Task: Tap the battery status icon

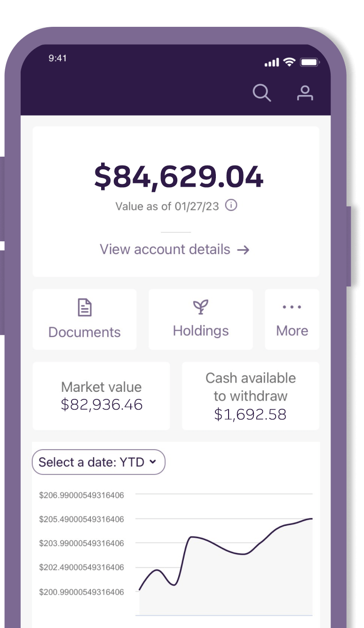Action: [x=309, y=62]
